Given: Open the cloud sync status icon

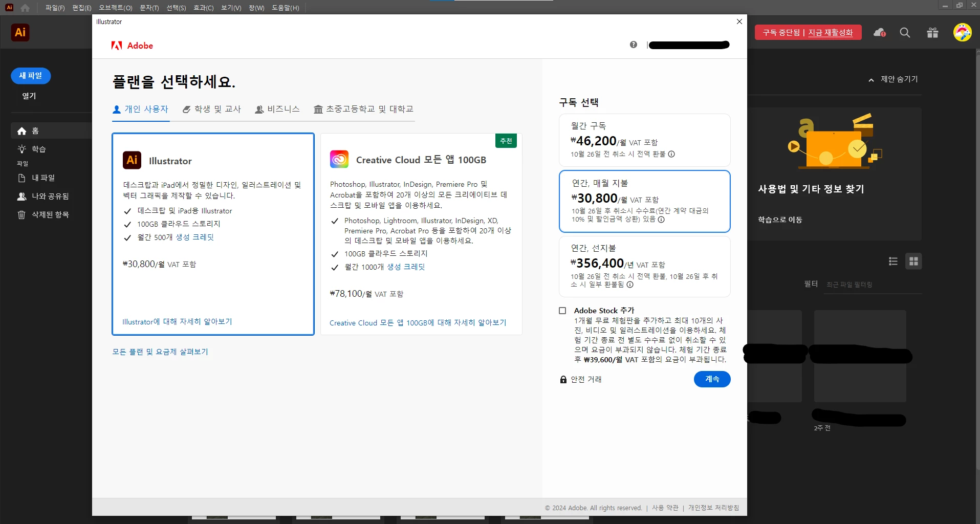Looking at the screenshot, I should 880,33.
